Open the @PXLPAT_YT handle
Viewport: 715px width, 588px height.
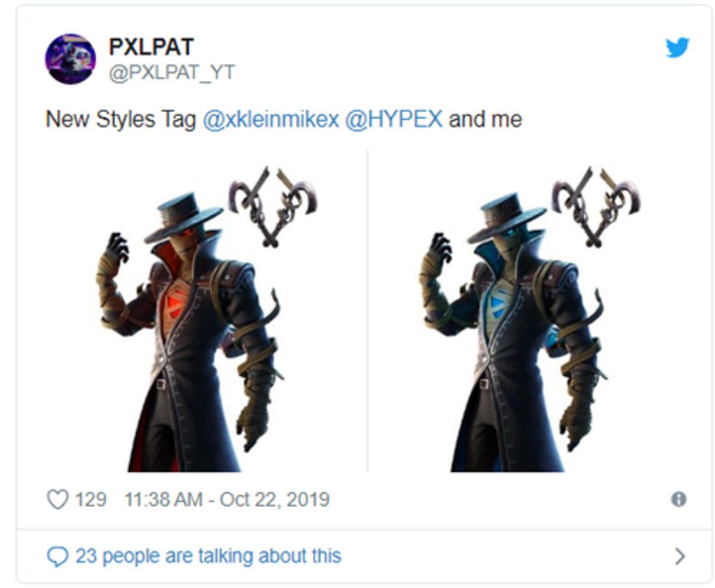coord(172,73)
